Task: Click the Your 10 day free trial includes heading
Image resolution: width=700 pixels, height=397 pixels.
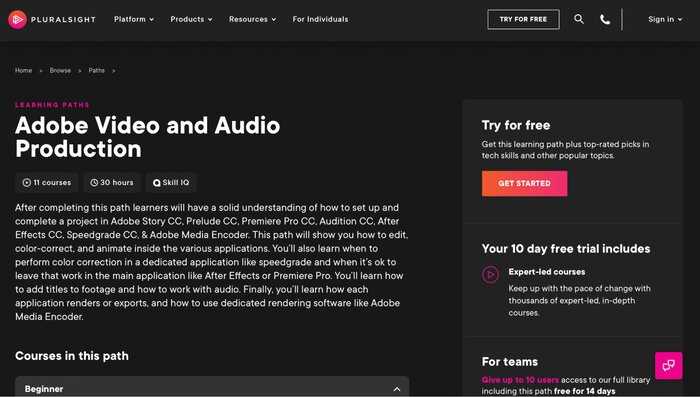Action: [566, 249]
